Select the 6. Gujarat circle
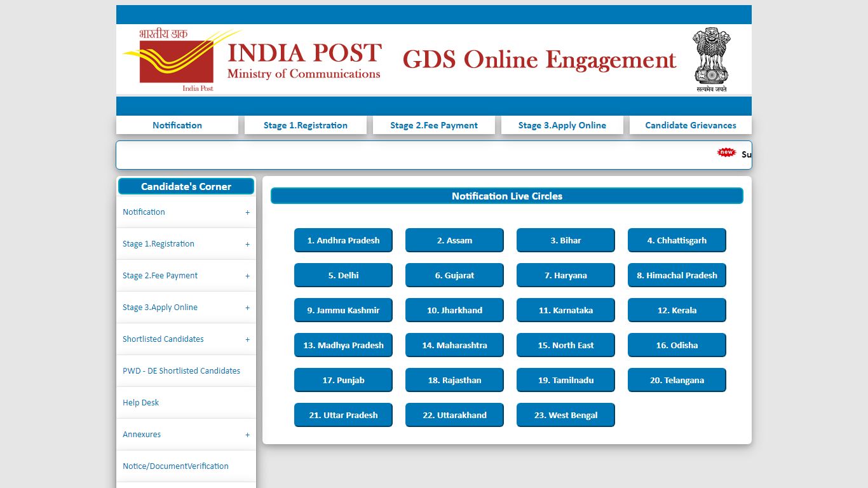 click(454, 275)
